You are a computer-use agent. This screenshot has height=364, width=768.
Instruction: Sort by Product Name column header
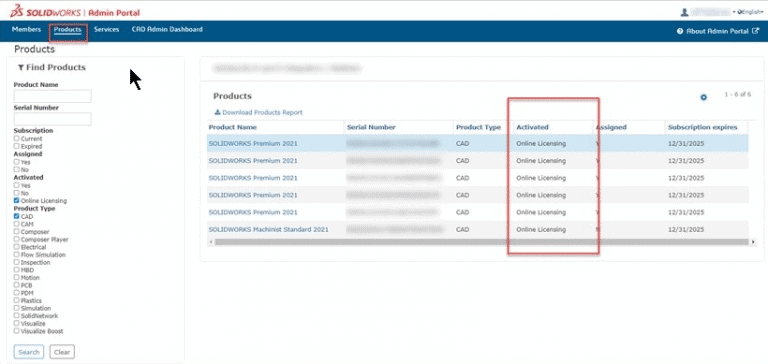(233, 127)
